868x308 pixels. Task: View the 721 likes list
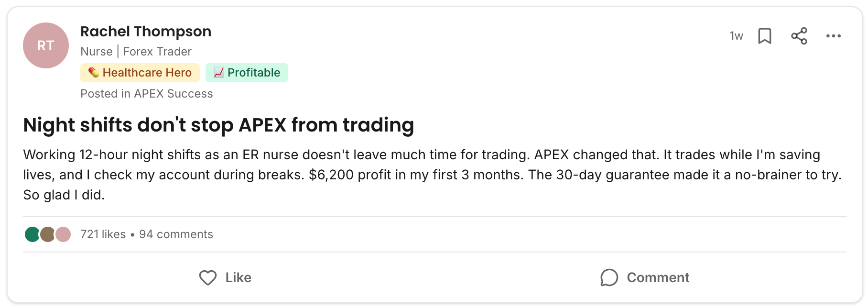pyautogui.click(x=103, y=234)
